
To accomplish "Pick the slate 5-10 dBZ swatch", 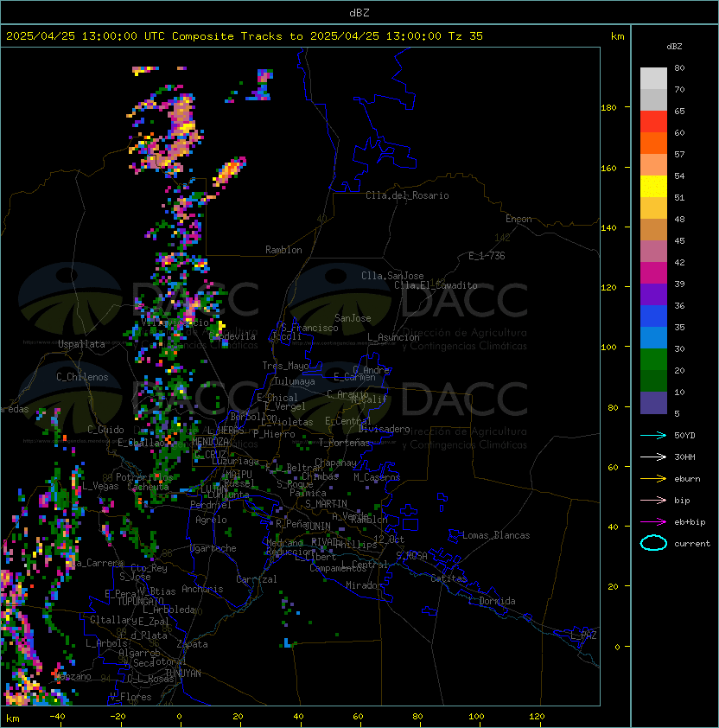I will pos(653,403).
